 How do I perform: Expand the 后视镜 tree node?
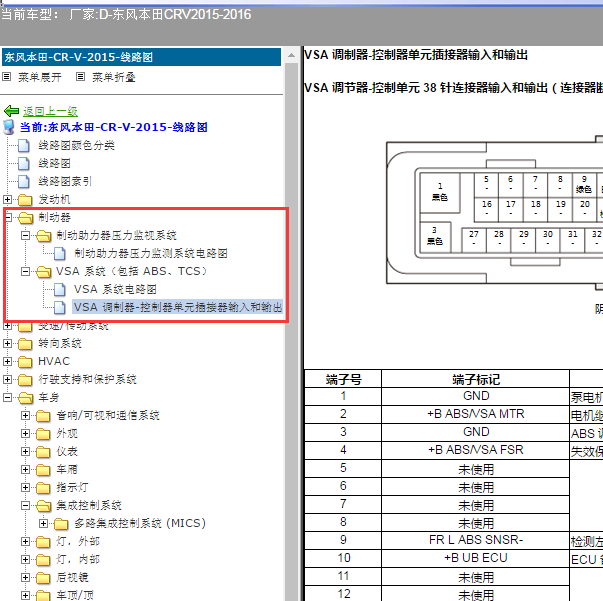(25, 578)
